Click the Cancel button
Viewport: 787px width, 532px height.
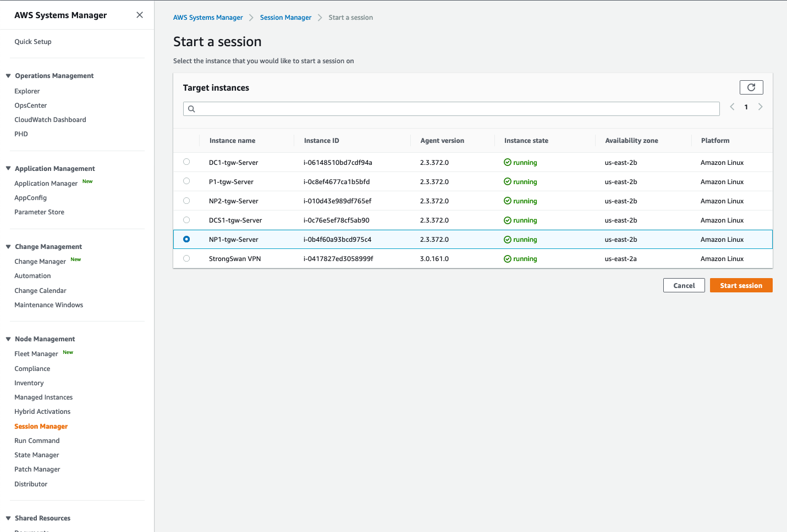[684, 285]
